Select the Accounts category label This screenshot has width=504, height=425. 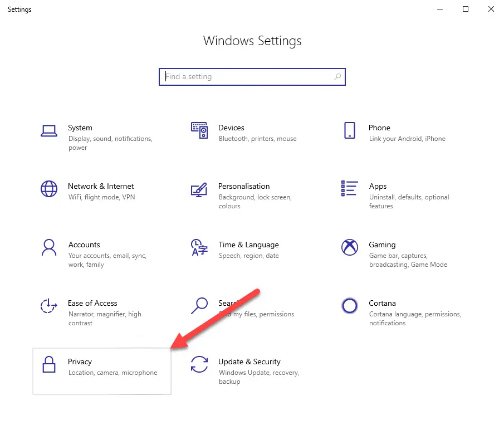click(x=84, y=245)
